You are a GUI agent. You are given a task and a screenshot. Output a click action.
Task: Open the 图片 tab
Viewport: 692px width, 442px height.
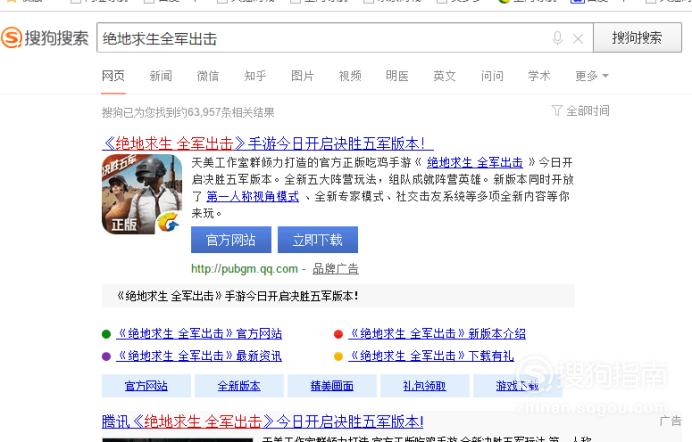coord(302,76)
